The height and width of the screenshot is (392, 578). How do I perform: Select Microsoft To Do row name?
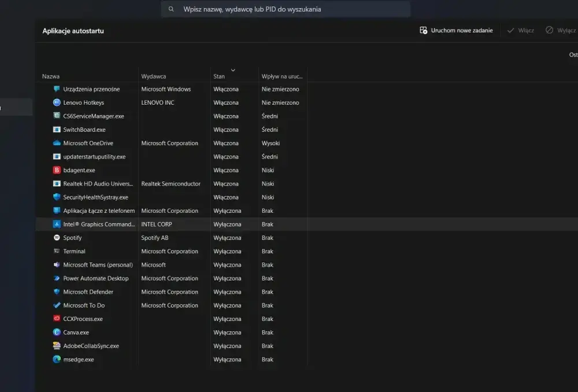coord(84,305)
